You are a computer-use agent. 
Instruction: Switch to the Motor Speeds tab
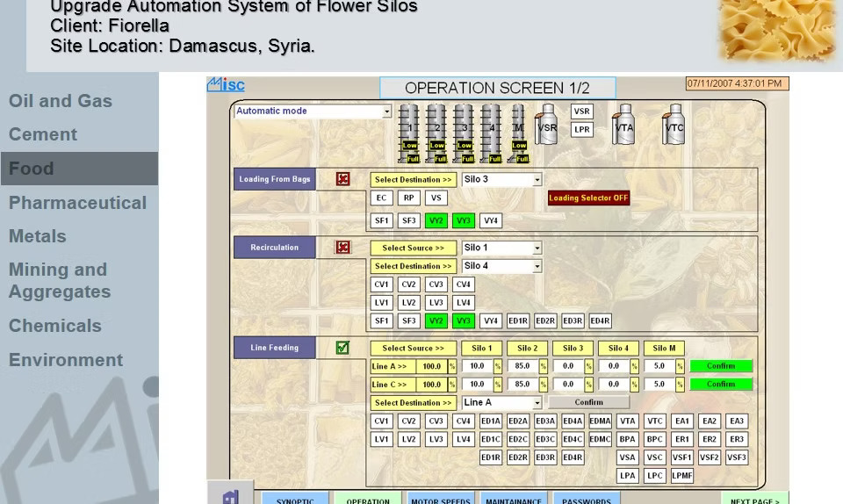[441, 500]
